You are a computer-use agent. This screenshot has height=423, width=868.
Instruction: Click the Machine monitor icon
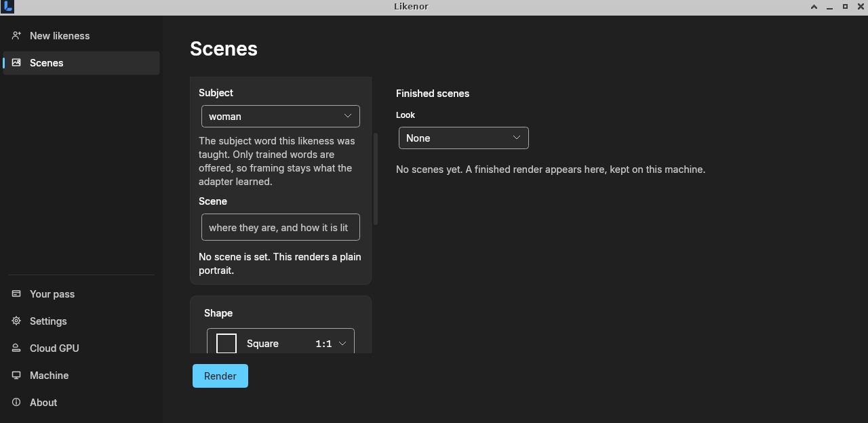coord(16,375)
